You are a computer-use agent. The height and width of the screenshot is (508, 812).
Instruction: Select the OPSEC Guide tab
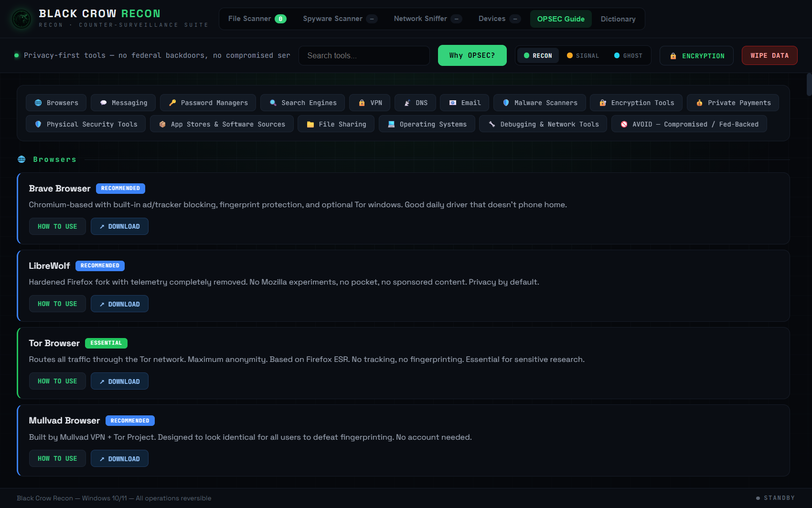tap(561, 19)
